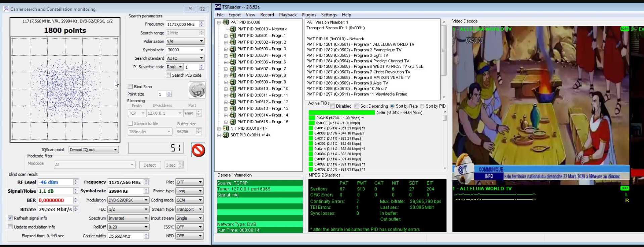The image size is (644, 247).
Task: Collapse the PAT PID 0x0000 tree node
Action: [x=219, y=22]
